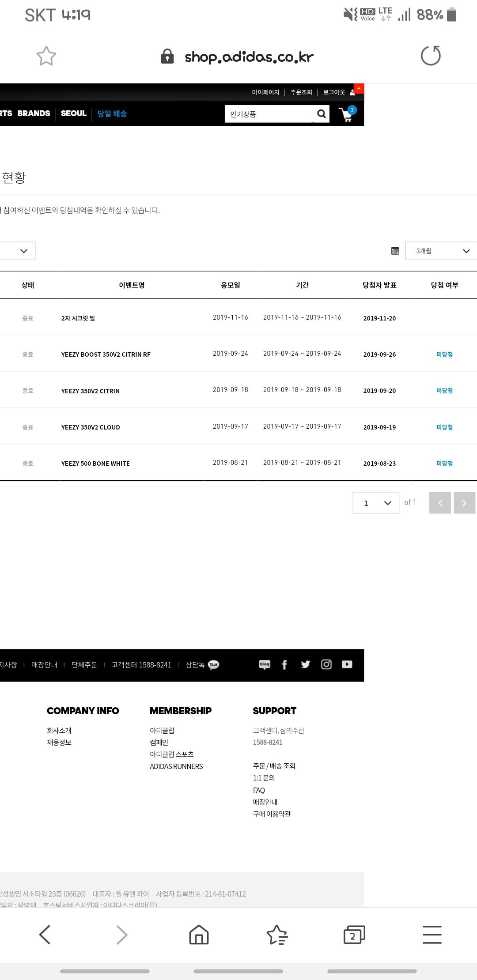The width and height of the screenshot is (477, 980).
Task: Click 로그아웃 to sign out
Action: (x=334, y=92)
